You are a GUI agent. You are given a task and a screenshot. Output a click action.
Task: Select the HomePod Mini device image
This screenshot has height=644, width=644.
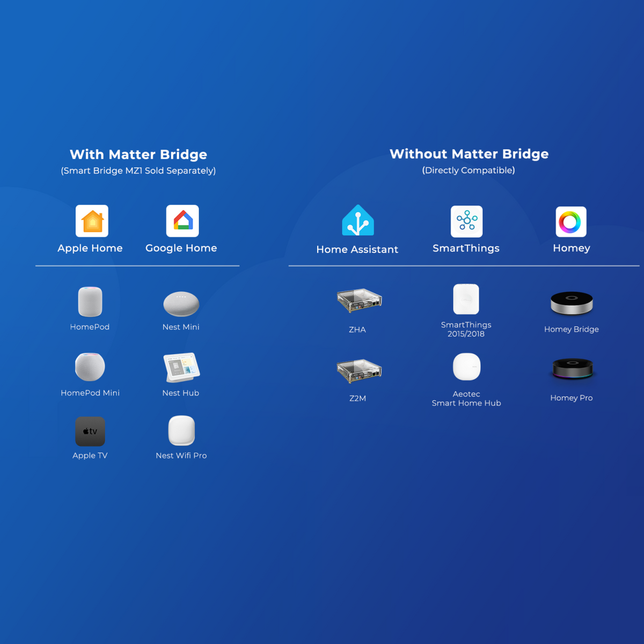[90, 367]
